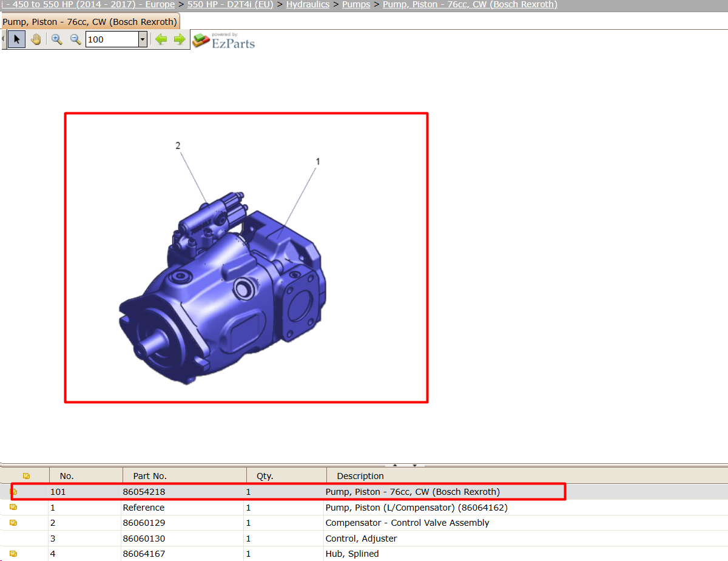
Task: Click cart icon for the Reference row
Action: [x=13, y=508]
